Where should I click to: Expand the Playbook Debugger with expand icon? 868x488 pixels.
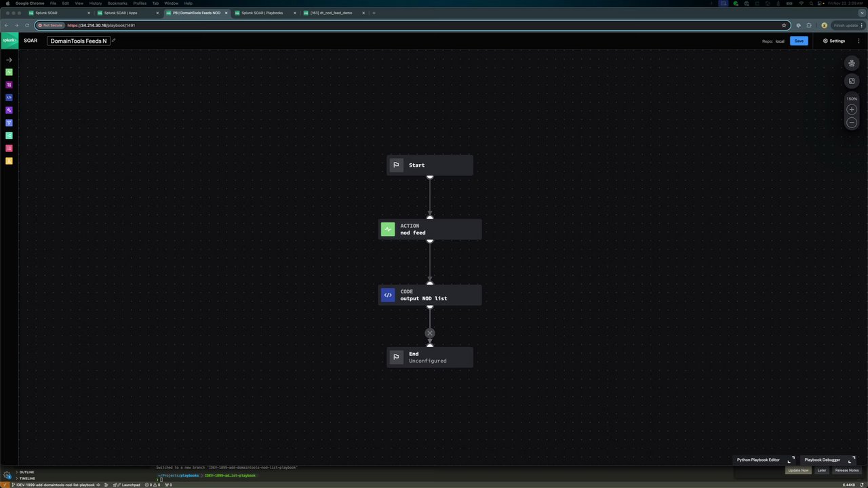pyautogui.click(x=852, y=460)
